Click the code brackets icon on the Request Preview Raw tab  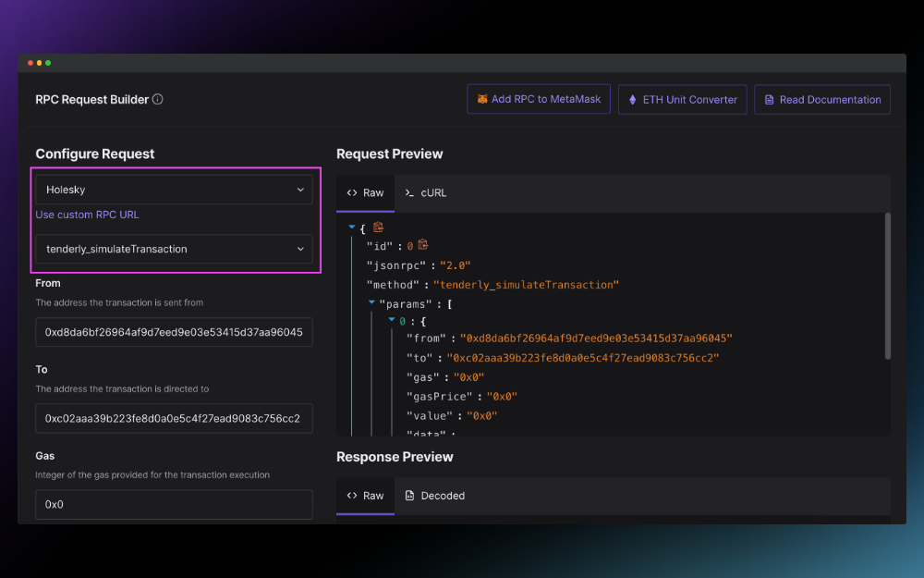[x=352, y=193]
